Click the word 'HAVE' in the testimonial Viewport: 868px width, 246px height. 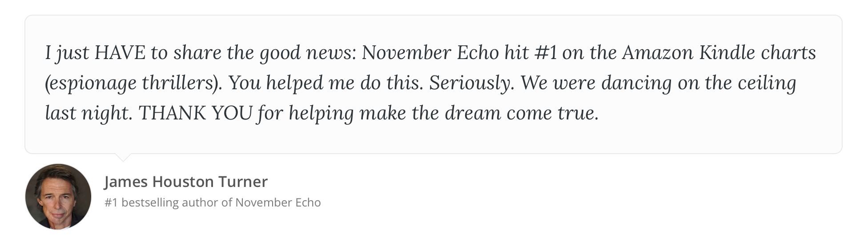point(120,53)
